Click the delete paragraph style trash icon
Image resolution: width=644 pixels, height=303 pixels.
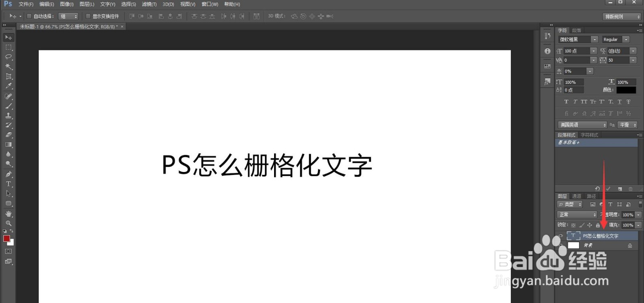[x=631, y=189]
